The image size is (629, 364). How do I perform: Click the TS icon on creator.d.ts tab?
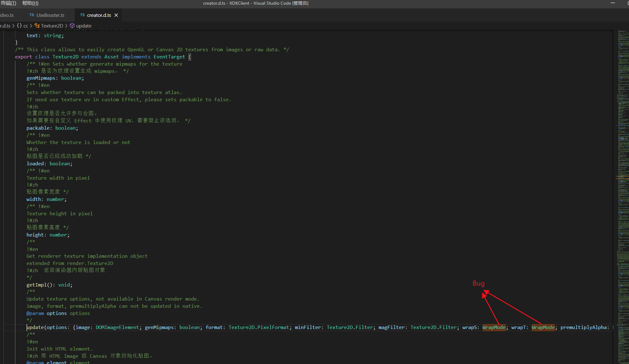coord(82,15)
